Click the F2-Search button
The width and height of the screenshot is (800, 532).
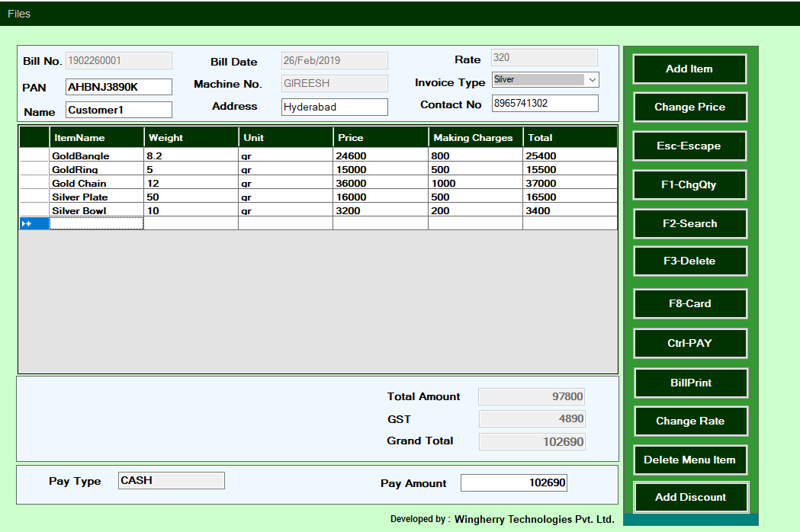click(x=689, y=223)
